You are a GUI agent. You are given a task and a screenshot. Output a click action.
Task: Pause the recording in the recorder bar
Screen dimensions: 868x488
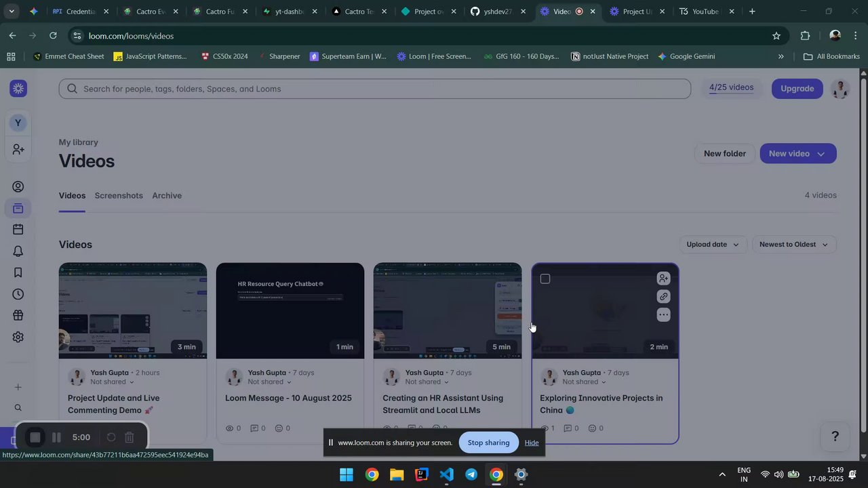point(57,438)
